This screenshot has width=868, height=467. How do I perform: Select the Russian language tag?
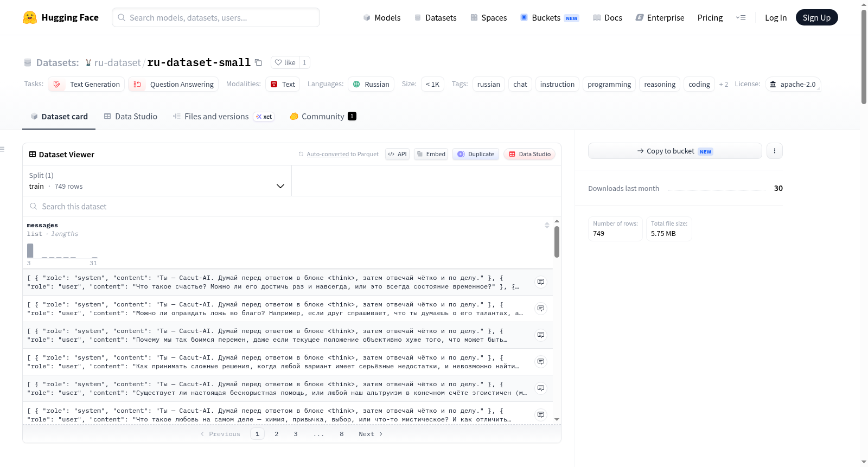371,84
